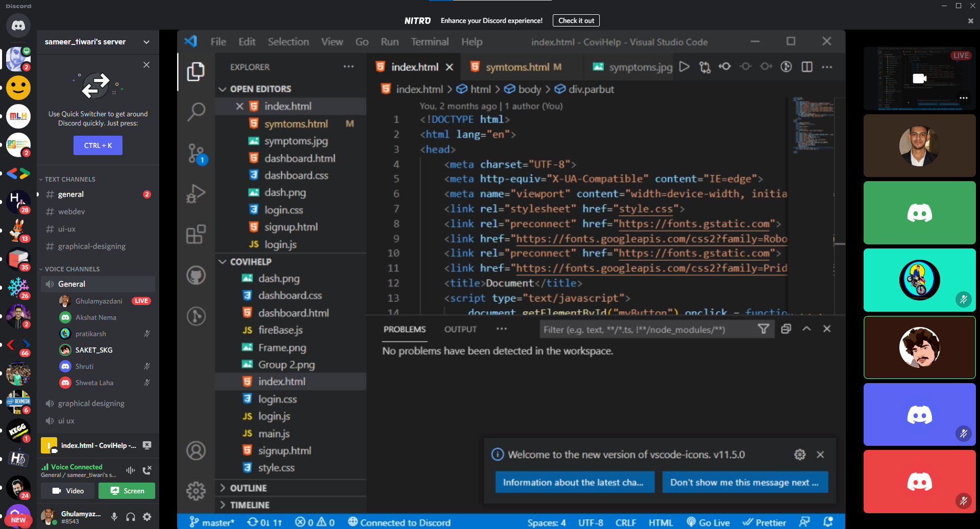980x529 pixels.
Task: Click Information about the latest changes
Action: [575, 482]
